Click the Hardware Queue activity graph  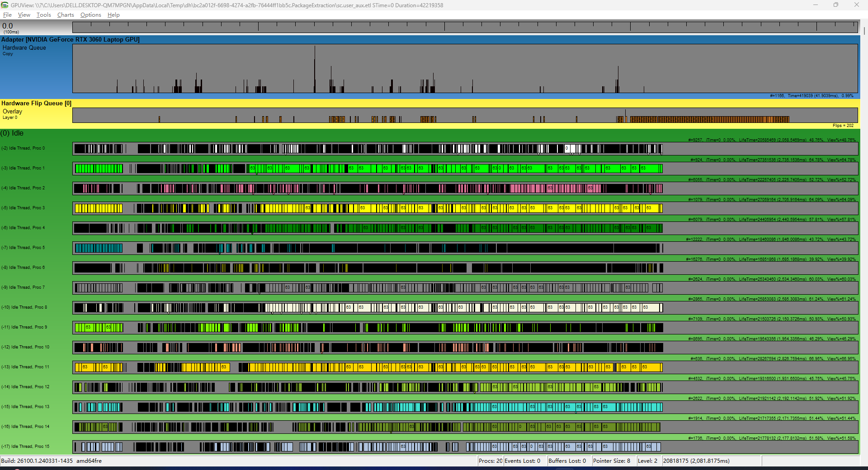(465, 69)
